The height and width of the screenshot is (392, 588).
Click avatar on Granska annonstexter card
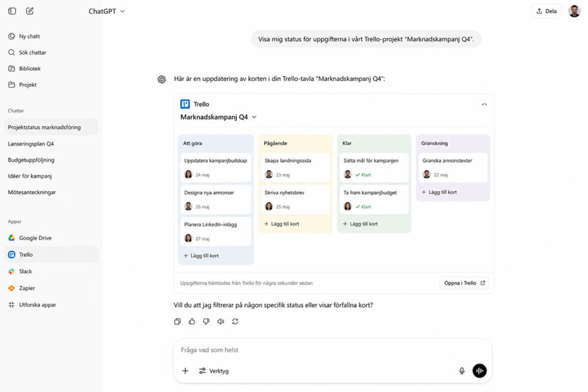point(427,174)
